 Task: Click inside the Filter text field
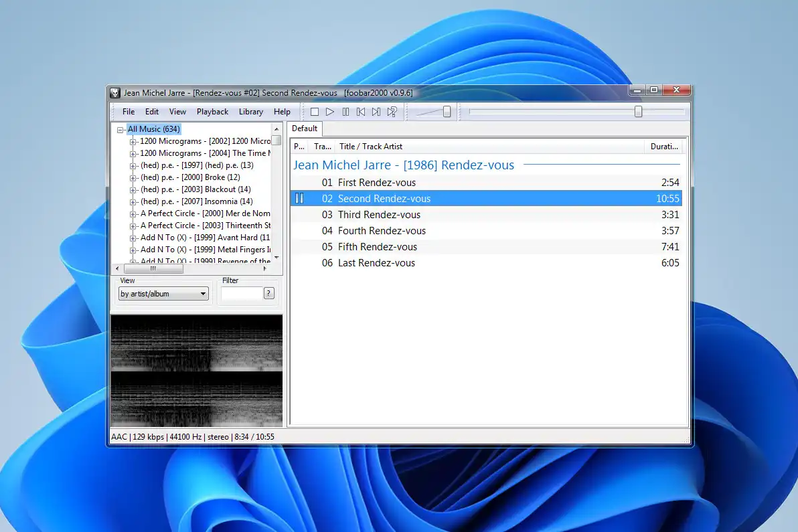(x=241, y=294)
